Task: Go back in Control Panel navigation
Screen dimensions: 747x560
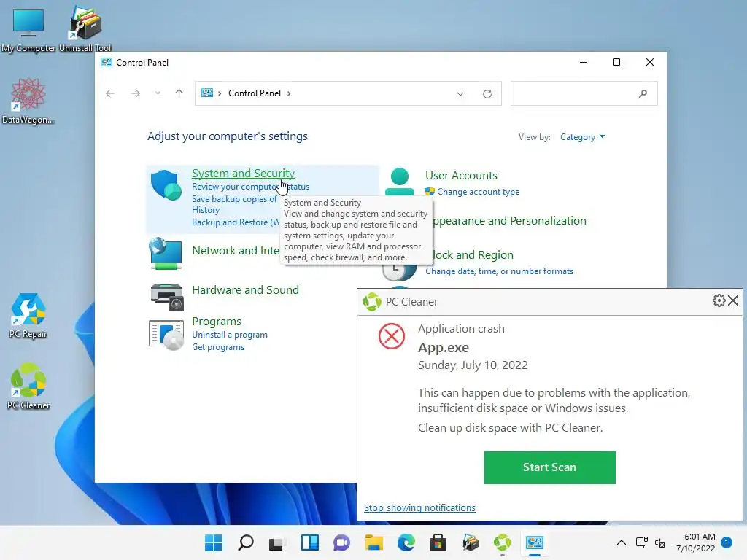Action: 110,93
